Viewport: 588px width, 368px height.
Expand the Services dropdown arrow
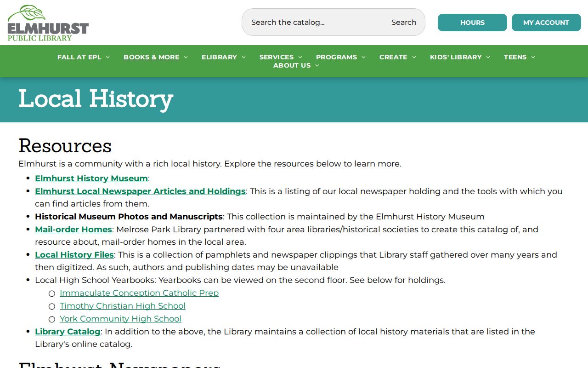click(300, 57)
